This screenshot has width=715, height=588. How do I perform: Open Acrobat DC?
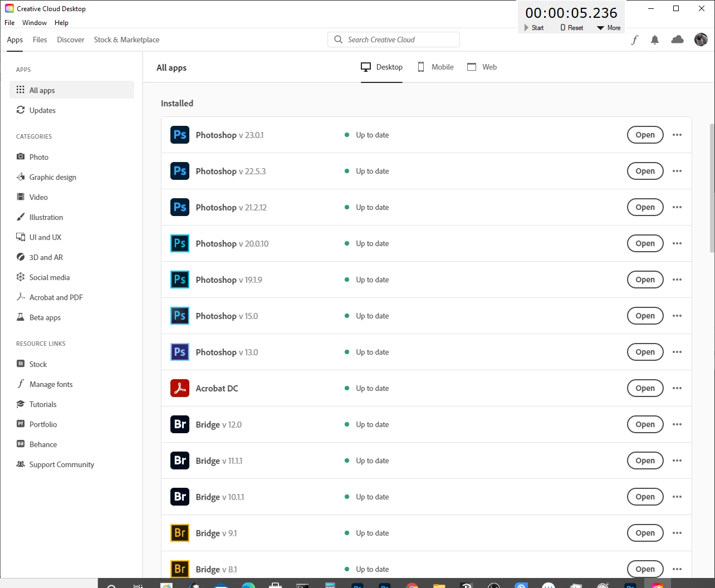[x=645, y=388]
